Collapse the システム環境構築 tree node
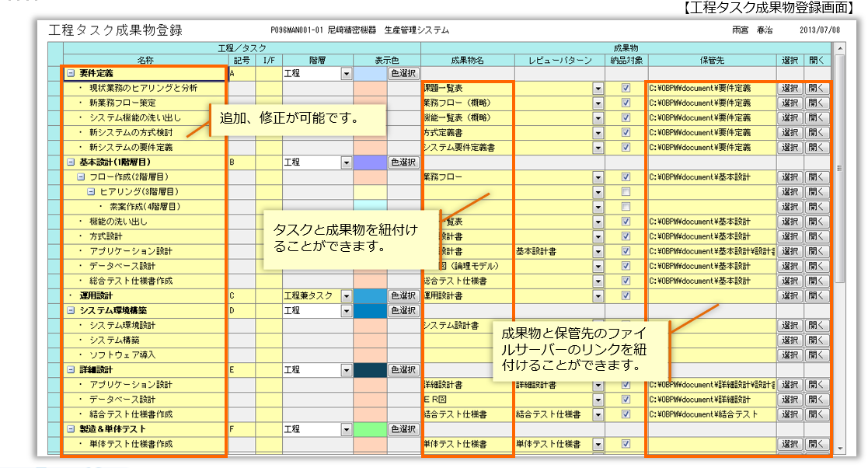 tap(71, 311)
